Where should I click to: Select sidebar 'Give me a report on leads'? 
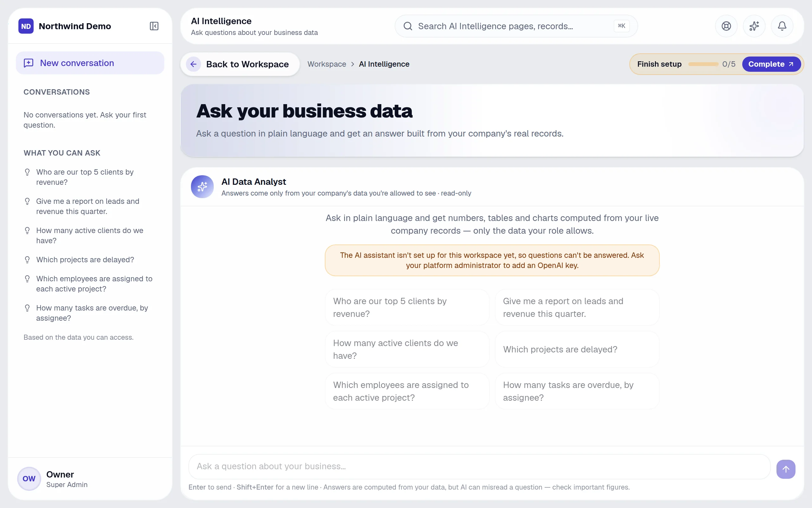90,206
